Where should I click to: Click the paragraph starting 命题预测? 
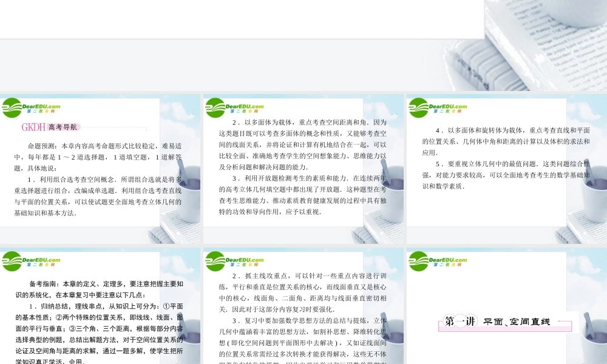tap(98, 157)
